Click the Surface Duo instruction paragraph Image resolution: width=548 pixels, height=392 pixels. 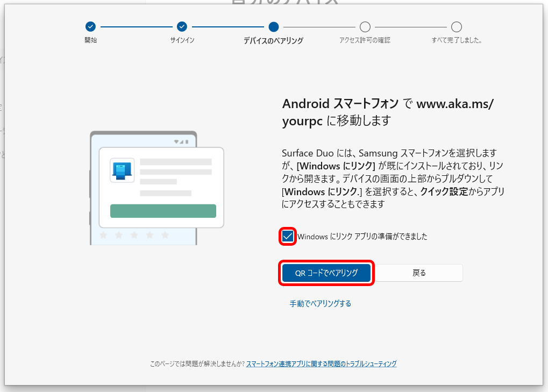(x=393, y=179)
